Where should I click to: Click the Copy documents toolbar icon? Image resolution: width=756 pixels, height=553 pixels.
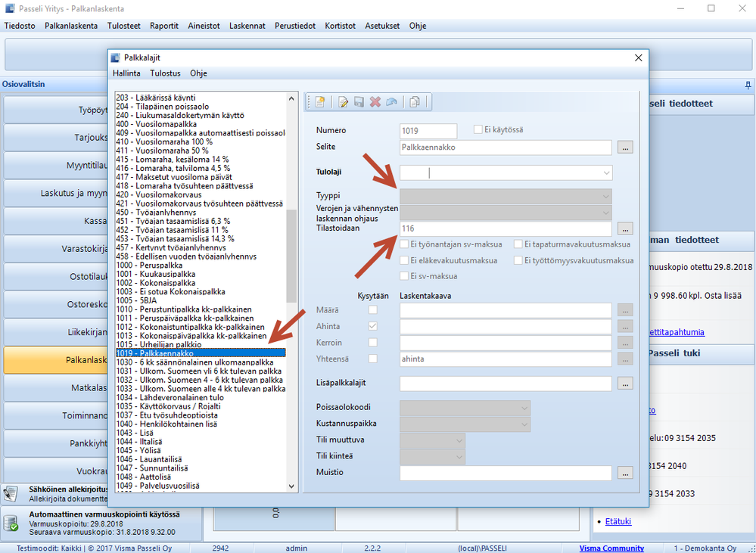(415, 101)
